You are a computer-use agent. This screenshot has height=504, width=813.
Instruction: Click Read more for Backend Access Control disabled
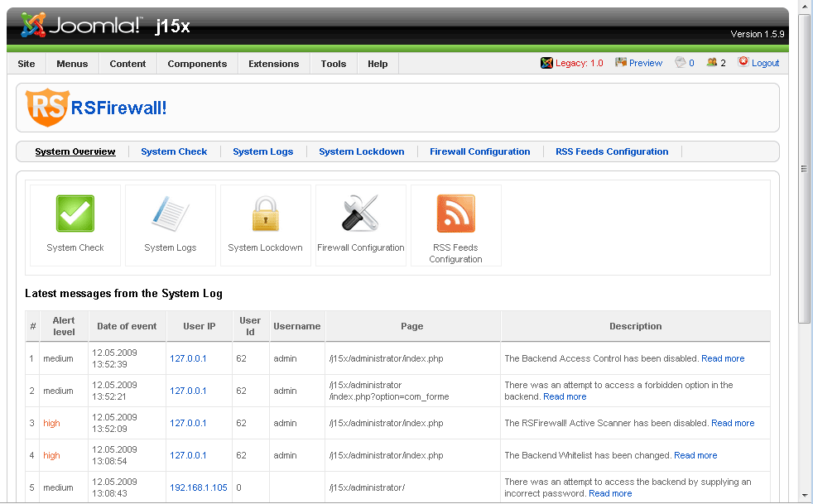[x=723, y=358]
